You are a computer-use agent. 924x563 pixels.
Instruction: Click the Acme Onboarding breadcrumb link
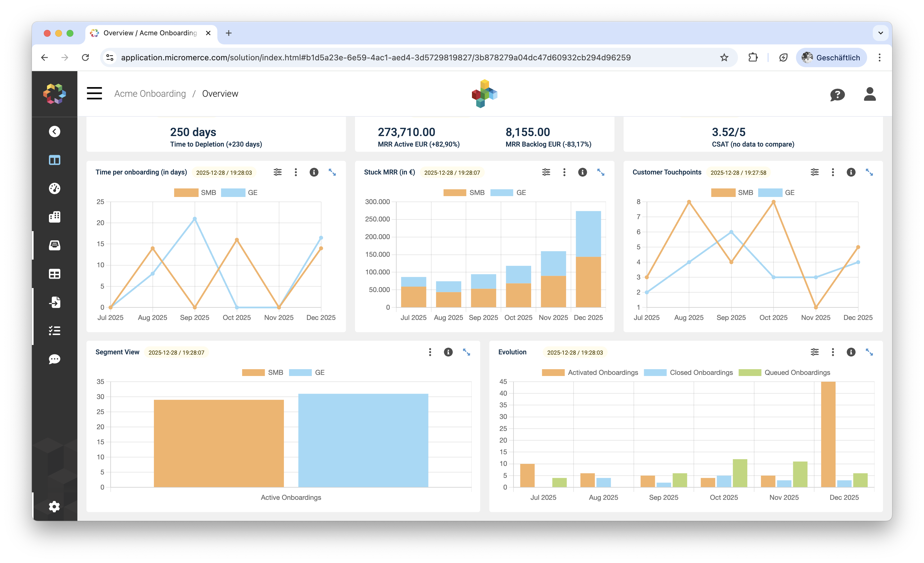pyautogui.click(x=150, y=94)
